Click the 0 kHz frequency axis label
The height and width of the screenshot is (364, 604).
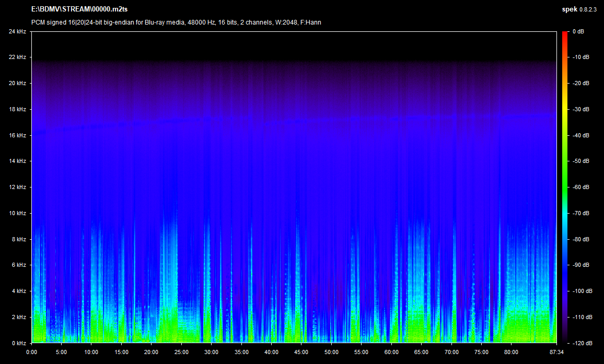point(18,343)
